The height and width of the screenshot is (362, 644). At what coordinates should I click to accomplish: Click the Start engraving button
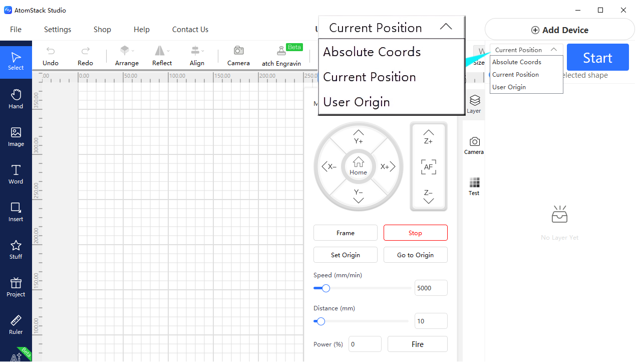tap(598, 58)
